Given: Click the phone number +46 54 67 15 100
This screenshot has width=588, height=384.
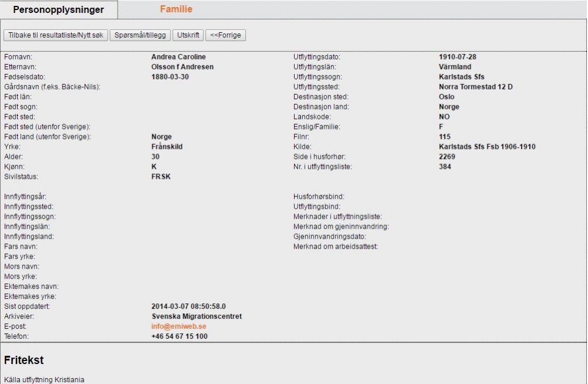Looking at the screenshot, I should tap(179, 336).
